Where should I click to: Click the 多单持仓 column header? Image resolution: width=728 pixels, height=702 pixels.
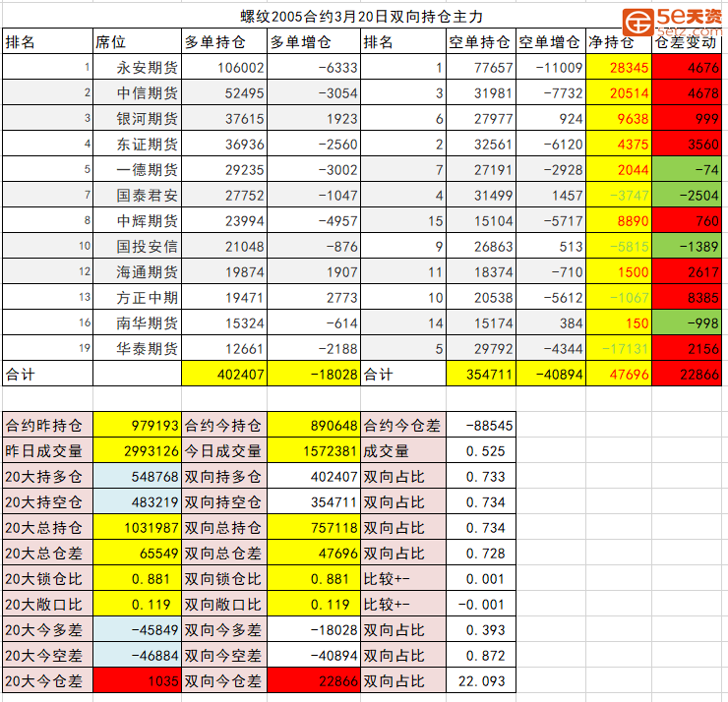223,42
